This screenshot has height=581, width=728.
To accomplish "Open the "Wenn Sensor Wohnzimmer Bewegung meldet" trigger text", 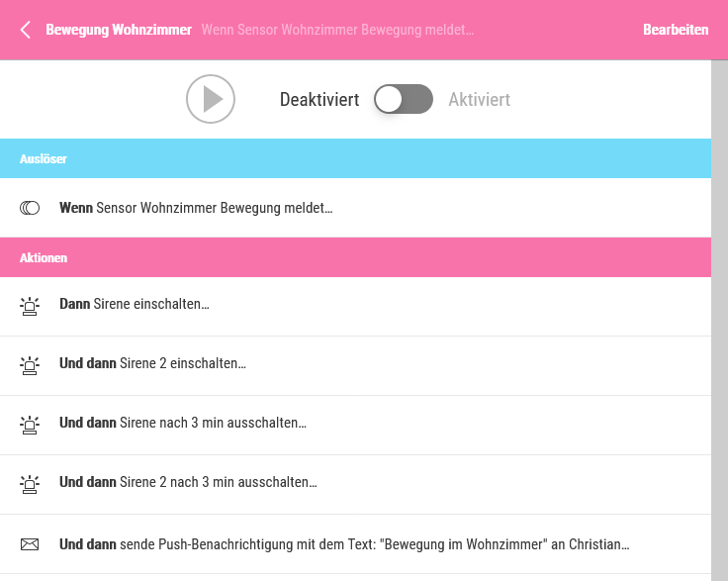I will (196, 208).
